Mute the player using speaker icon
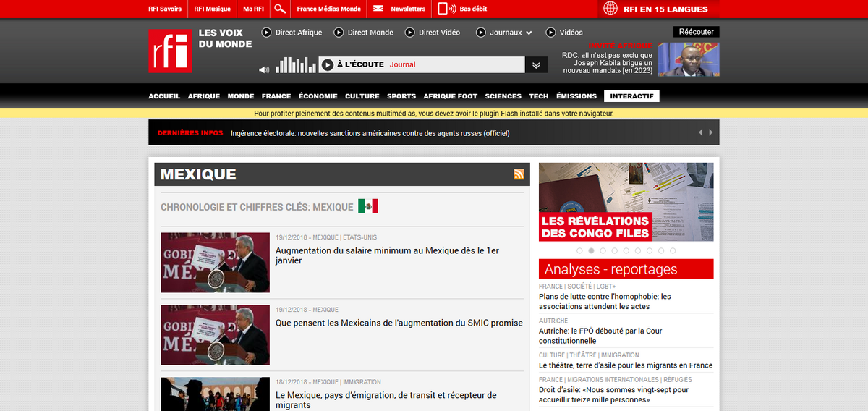Viewport: 868px width, 411px height. [264, 69]
